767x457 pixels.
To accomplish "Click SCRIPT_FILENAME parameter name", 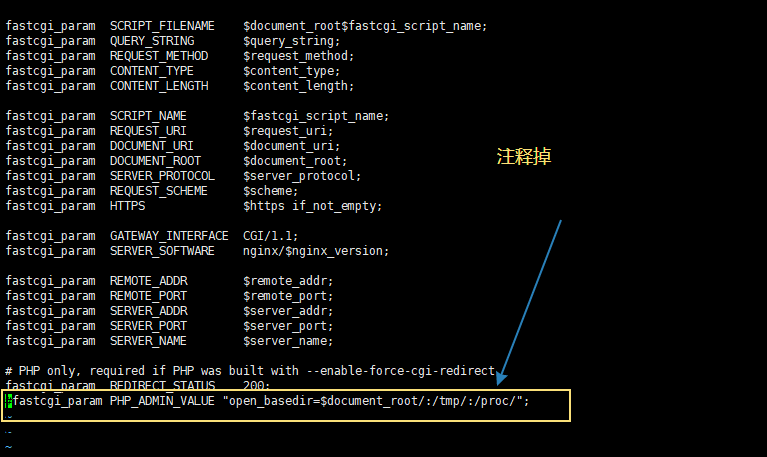I will click(162, 26).
